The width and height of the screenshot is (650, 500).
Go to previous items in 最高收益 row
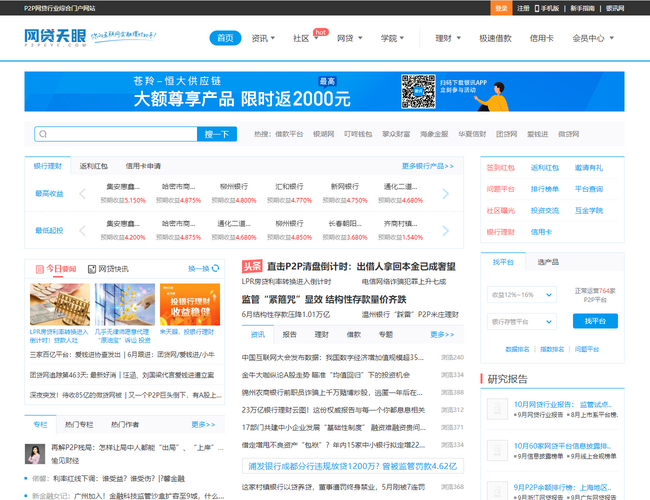82,193
